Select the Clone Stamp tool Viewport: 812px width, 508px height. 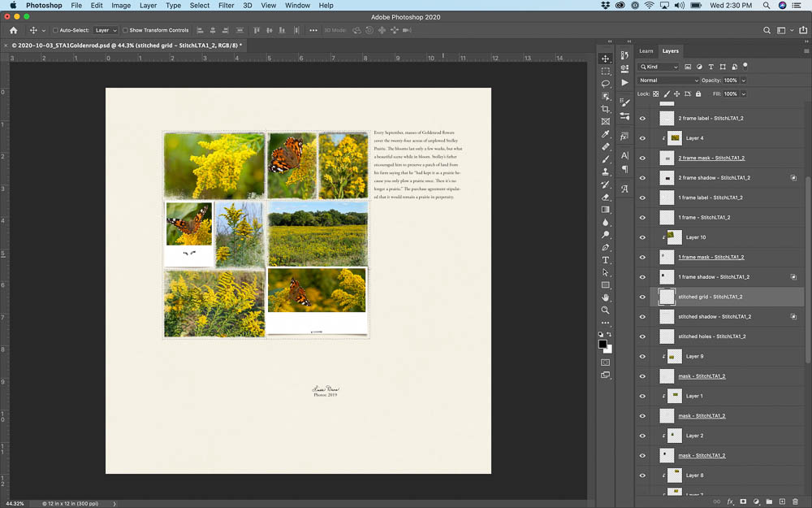(x=605, y=172)
